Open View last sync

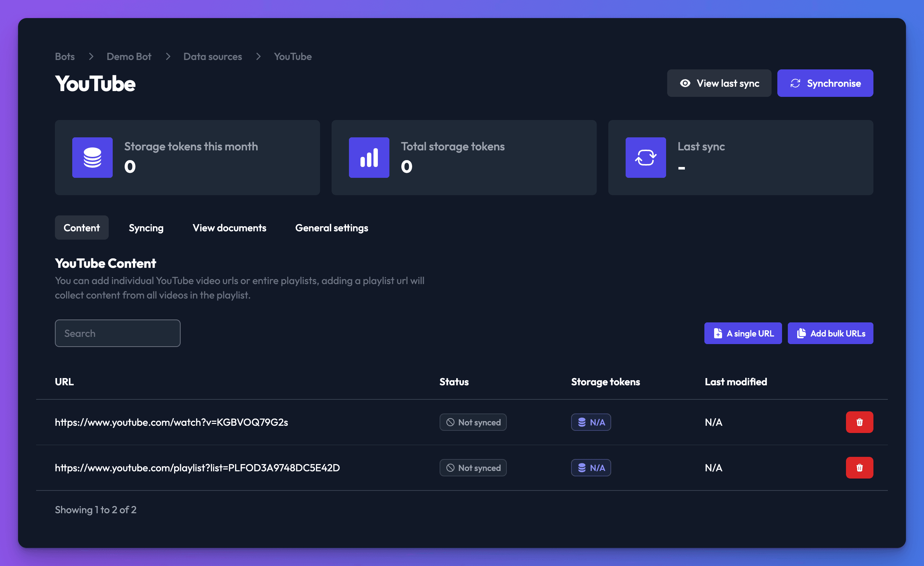tap(719, 83)
